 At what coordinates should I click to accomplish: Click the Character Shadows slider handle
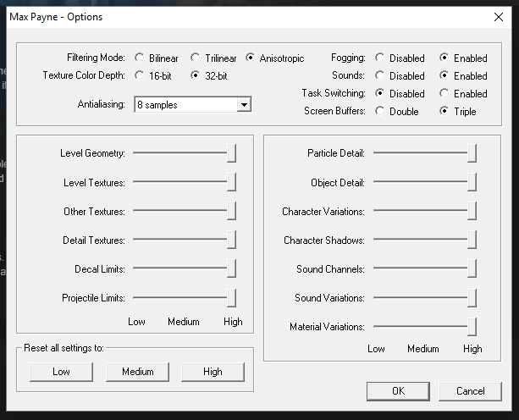click(x=472, y=240)
